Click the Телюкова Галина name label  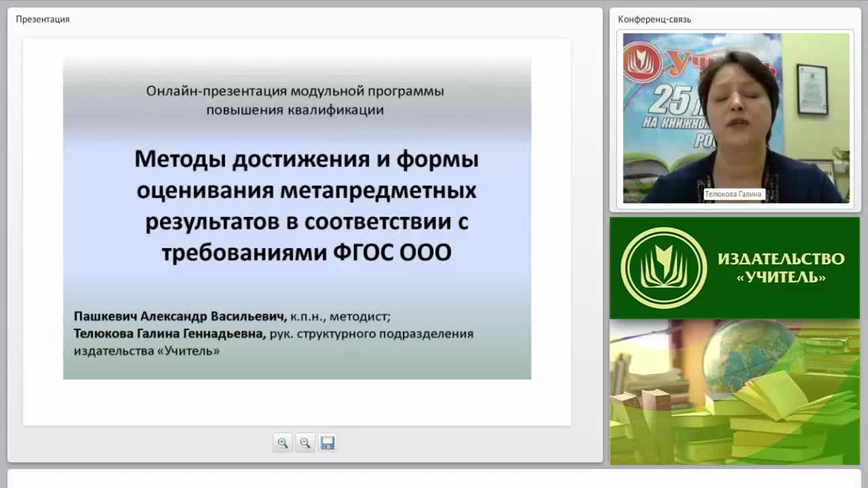(734, 194)
